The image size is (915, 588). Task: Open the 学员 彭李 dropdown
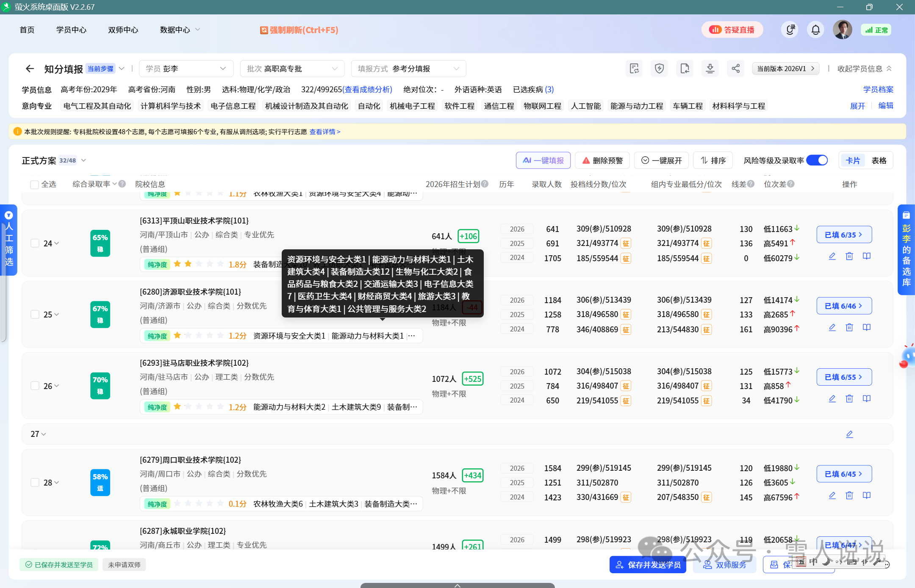(x=186, y=69)
